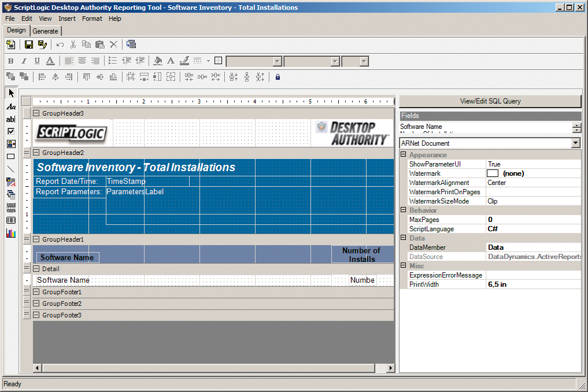Toggle center text alignment
Screen dimensions: 588x392
coord(82,61)
